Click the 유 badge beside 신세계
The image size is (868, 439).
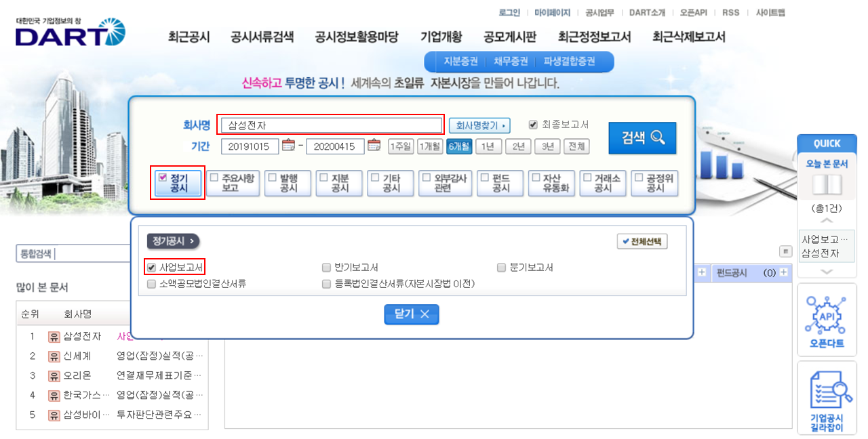pos(54,356)
